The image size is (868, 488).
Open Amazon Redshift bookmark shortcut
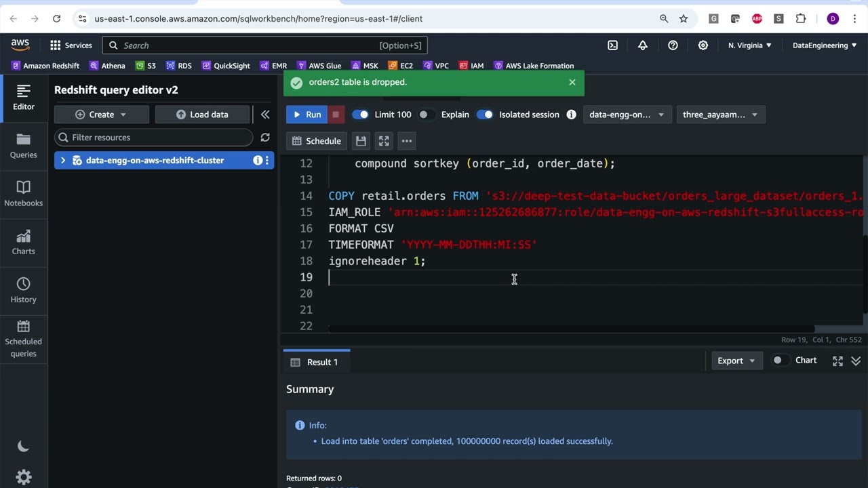click(x=45, y=66)
